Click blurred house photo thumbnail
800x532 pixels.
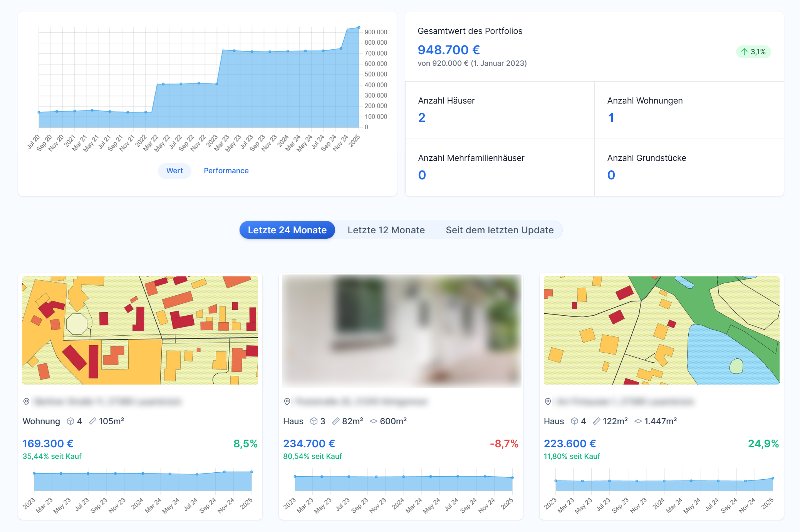[401, 330]
